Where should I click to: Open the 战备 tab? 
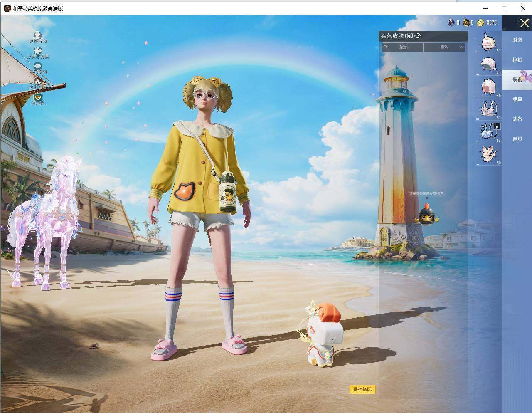517,119
